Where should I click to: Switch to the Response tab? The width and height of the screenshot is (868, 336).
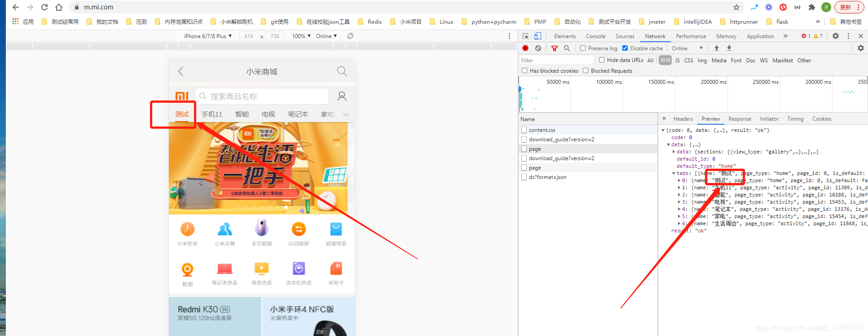[740, 118]
